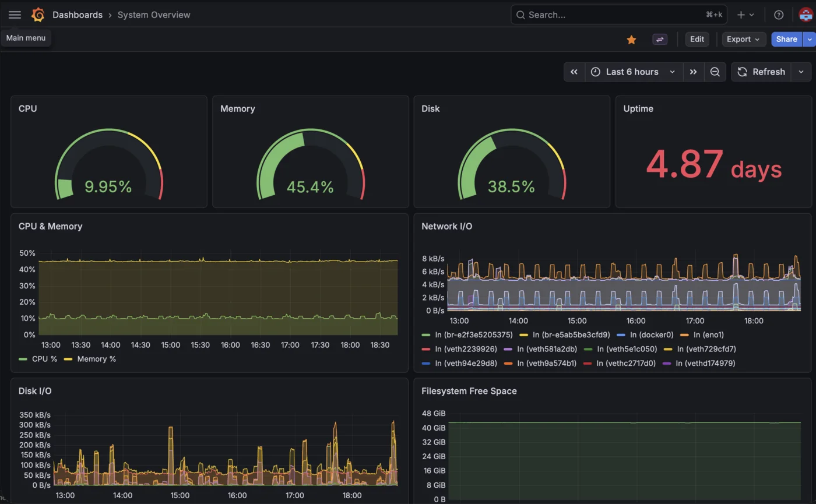
Task: Click the 9.95% CPU gauge value
Action: click(108, 187)
